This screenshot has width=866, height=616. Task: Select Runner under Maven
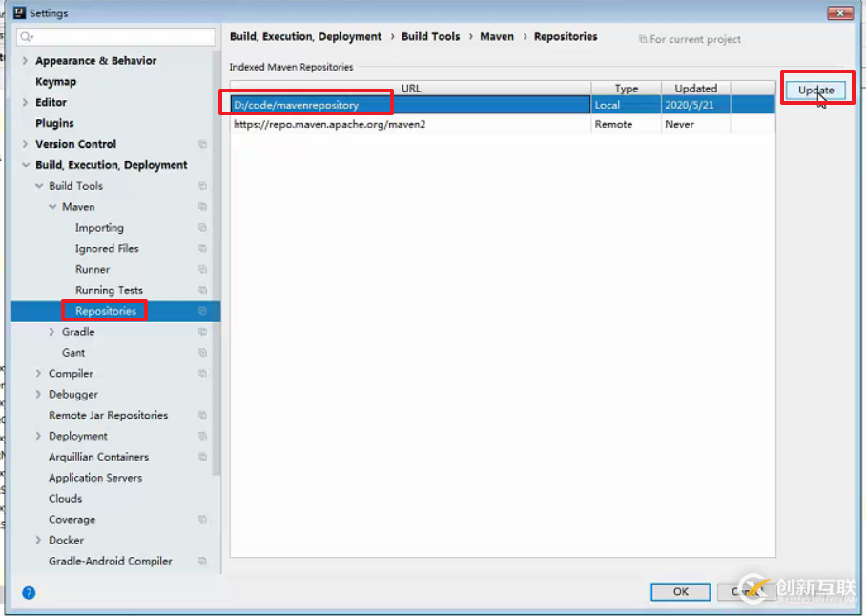93,269
